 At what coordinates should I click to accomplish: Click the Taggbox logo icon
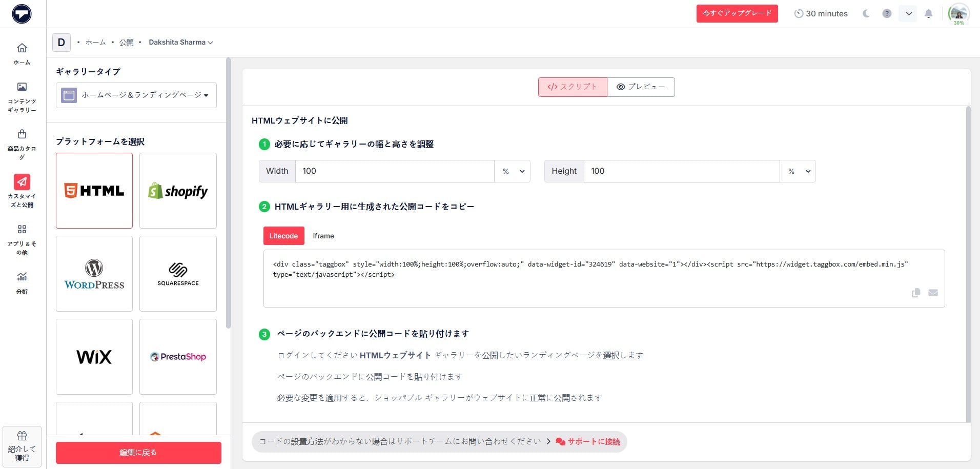click(x=22, y=14)
